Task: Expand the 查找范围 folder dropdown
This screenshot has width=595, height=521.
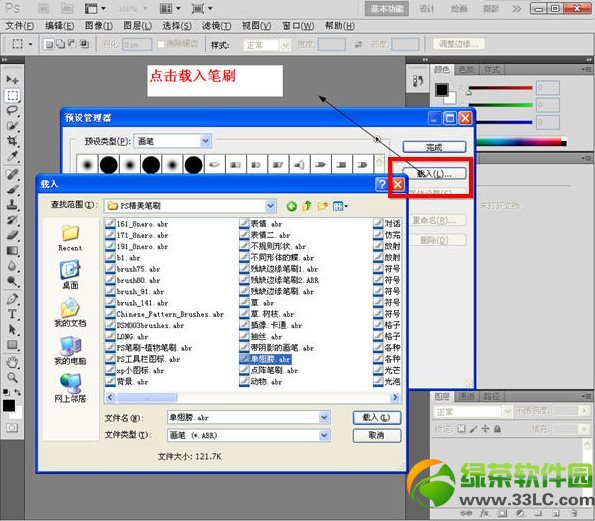Action: click(270, 206)
